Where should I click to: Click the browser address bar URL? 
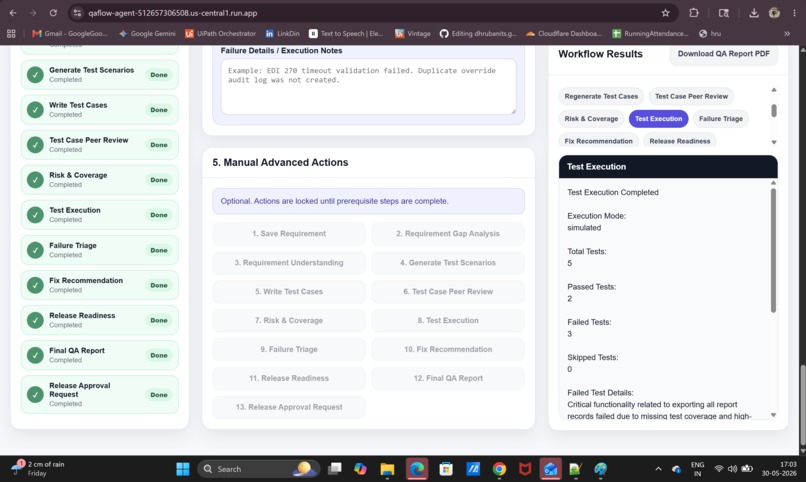[173, 13]
